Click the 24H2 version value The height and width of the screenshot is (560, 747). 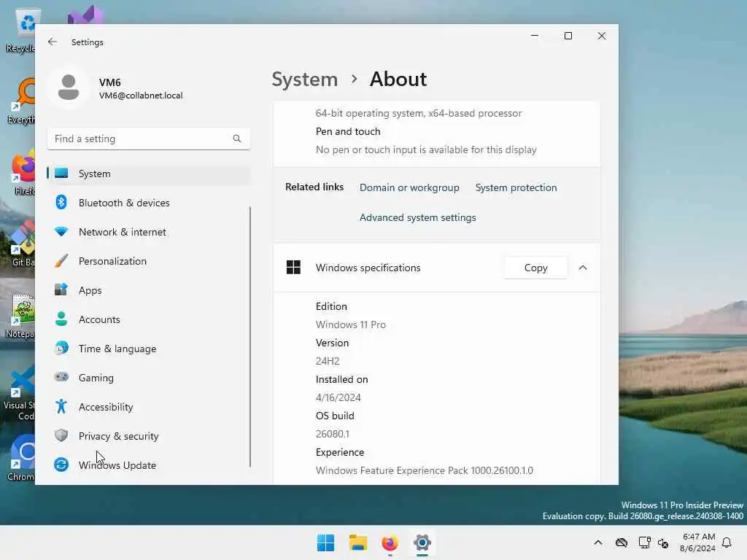[328, 361]
